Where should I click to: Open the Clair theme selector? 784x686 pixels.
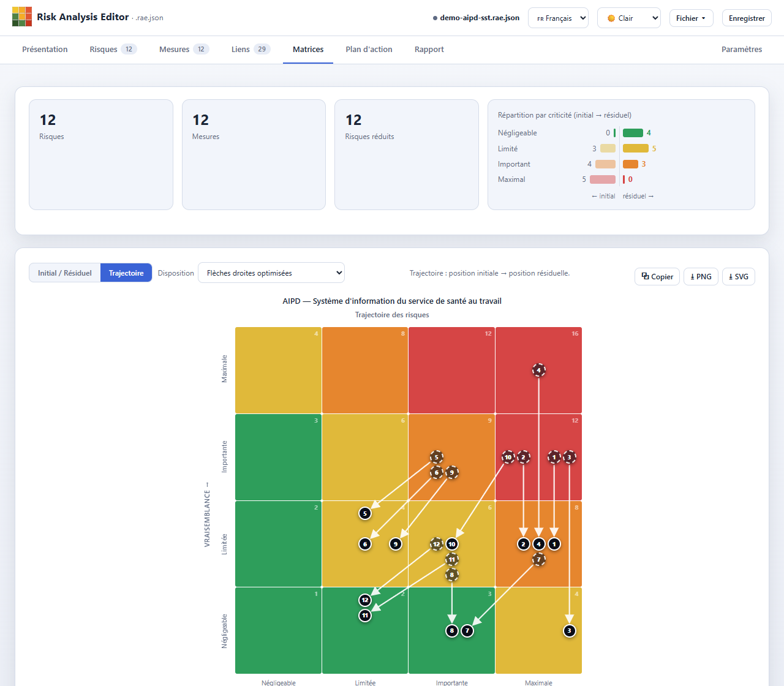[629, 18]
